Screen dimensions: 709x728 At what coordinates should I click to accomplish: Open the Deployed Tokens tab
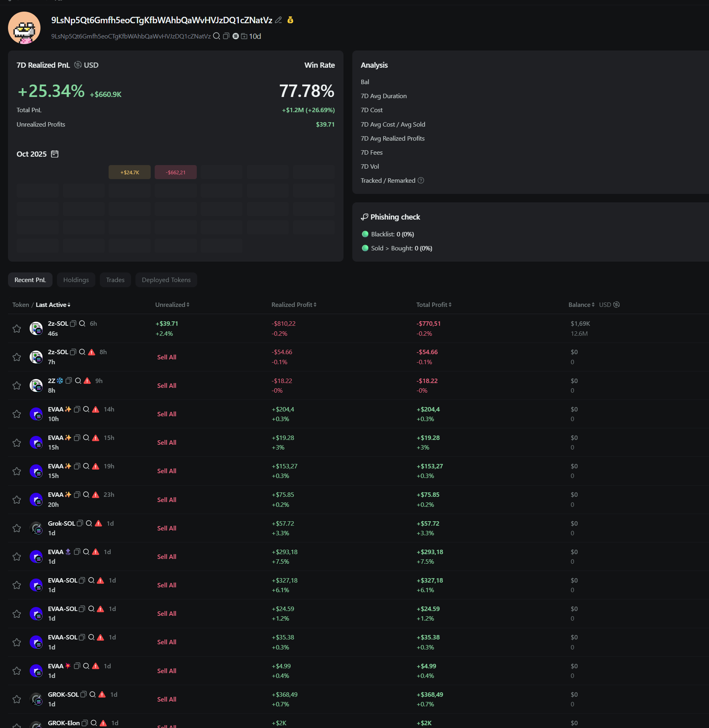pos(166,280)
